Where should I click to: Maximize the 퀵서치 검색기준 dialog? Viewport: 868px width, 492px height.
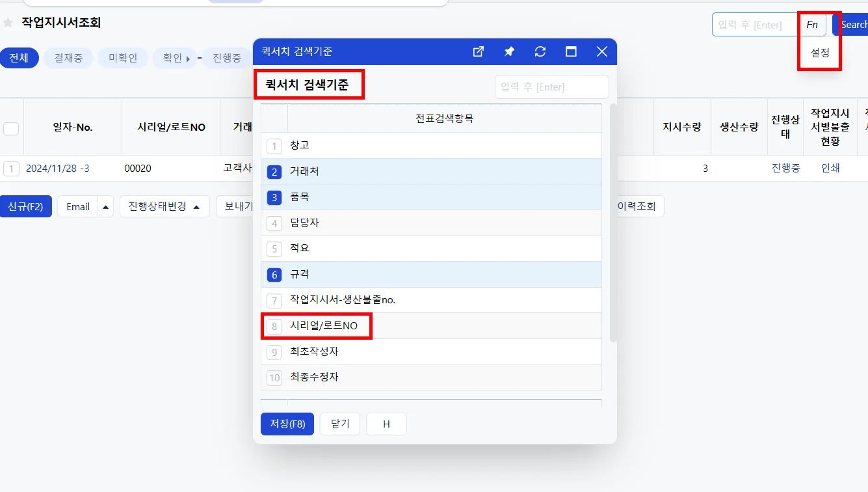pyautogui.click(x=572, y=51)
